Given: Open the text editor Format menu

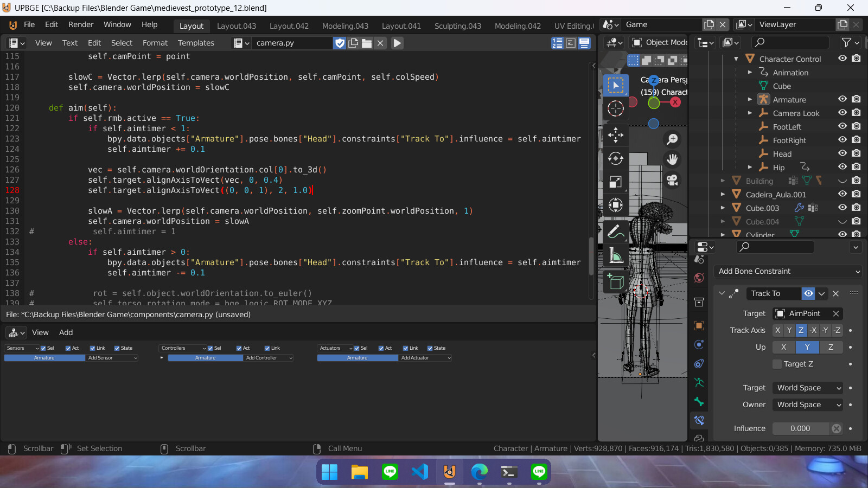Looking at the screenshot, I should 155,43.
